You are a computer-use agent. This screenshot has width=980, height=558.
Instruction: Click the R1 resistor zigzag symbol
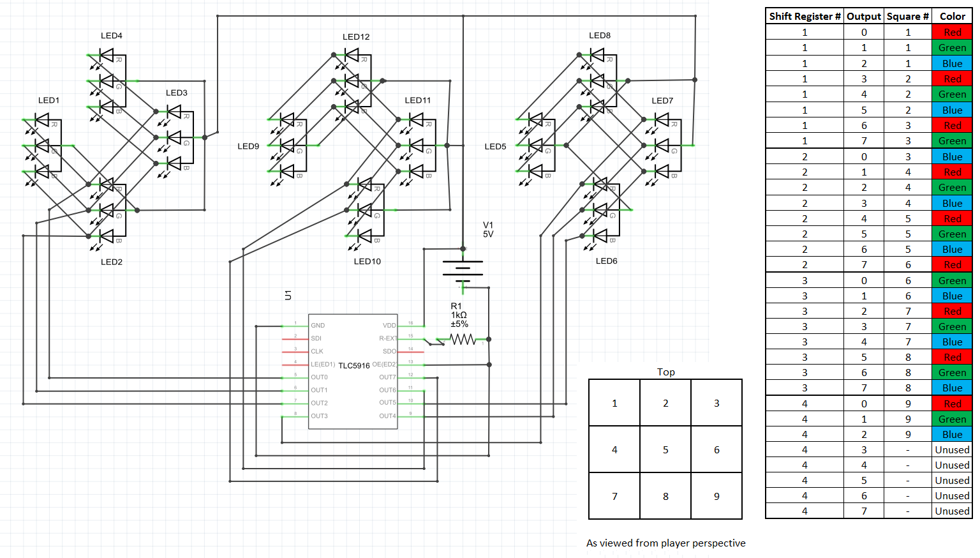(463, 340)
